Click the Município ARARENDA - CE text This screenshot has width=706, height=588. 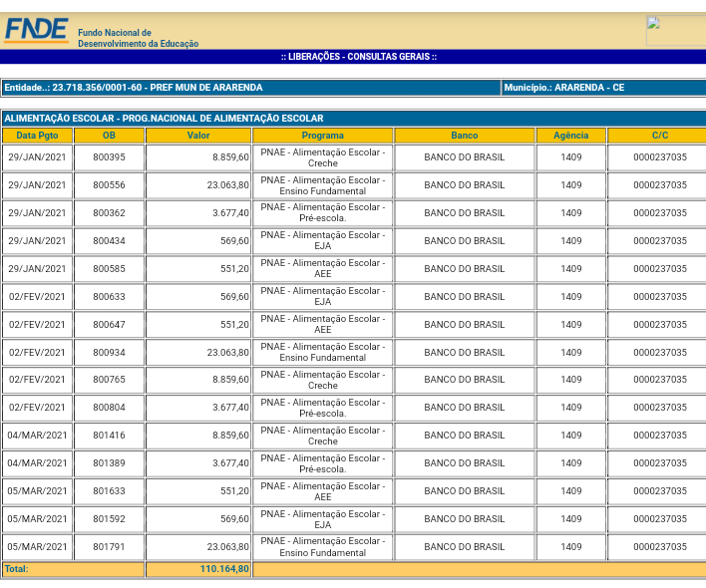click(x=563, y=88)
